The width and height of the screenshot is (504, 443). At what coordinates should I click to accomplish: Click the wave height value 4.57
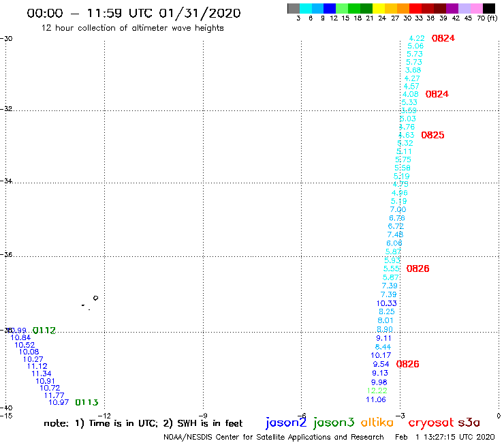point(411,87)
